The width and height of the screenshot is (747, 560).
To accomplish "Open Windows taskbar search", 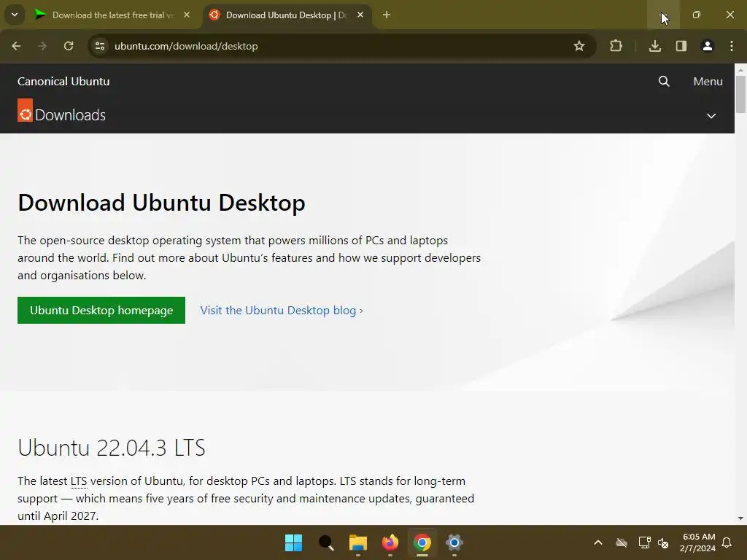I will (x=326, y=542).
